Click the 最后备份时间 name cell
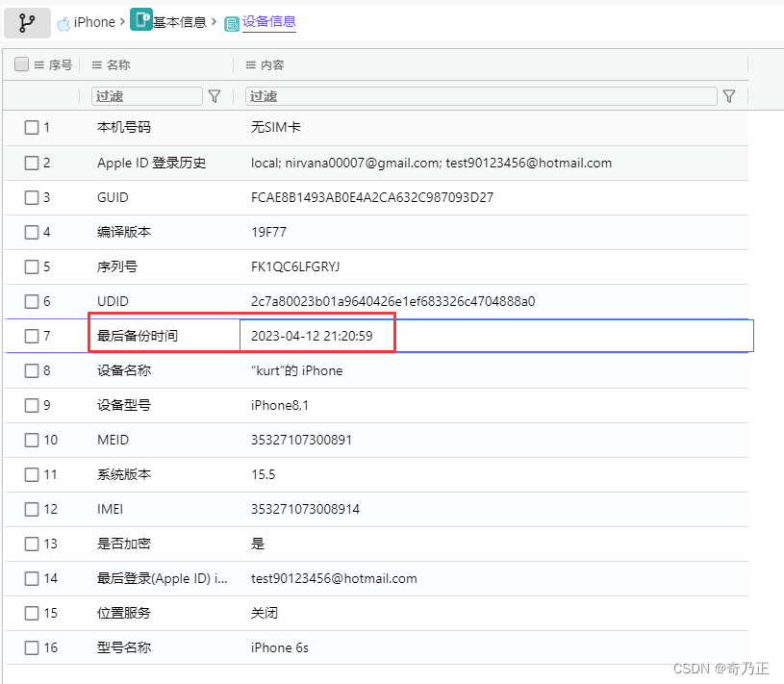Image resolution: width=784 pixels, height=684 pixels. click(x=138, y=336)
